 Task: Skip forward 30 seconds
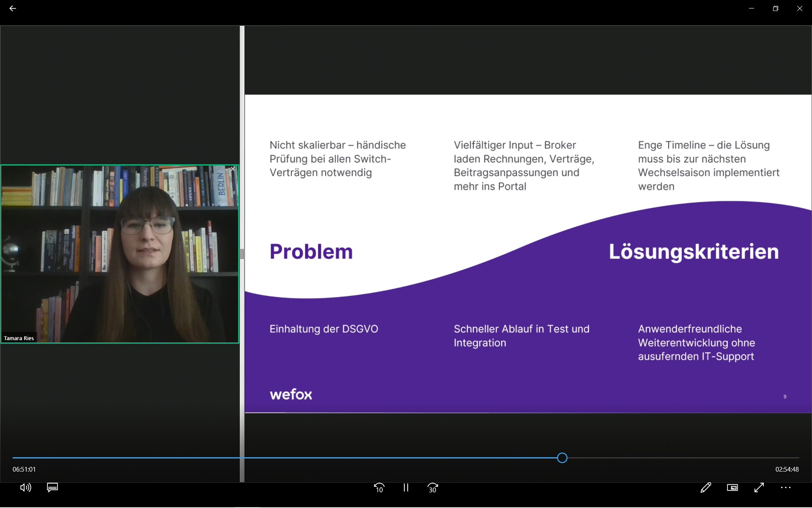(433, 488)
